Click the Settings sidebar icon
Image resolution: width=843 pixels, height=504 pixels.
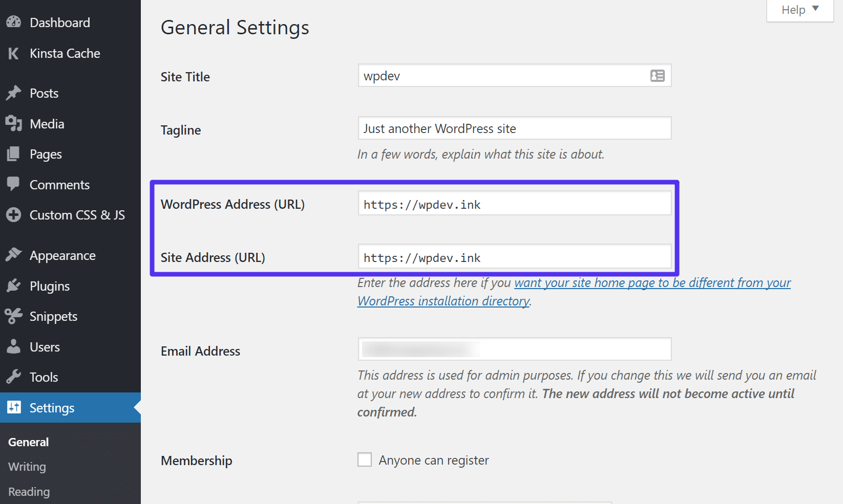pos(14,407)
